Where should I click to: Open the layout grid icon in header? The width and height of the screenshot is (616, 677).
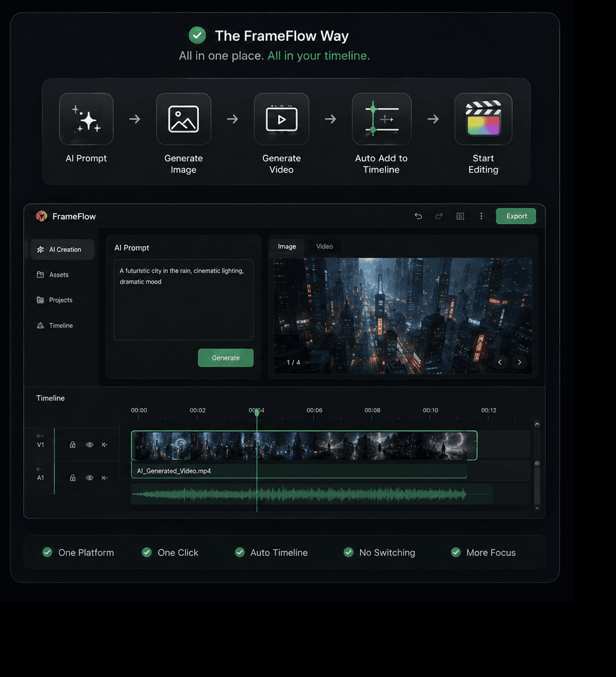tap(460, 216)
